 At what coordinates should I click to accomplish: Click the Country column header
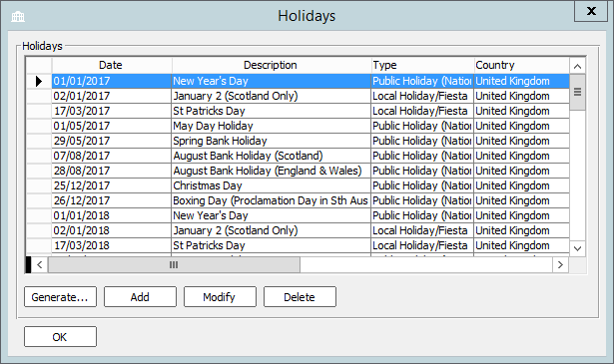click(521, 65)
